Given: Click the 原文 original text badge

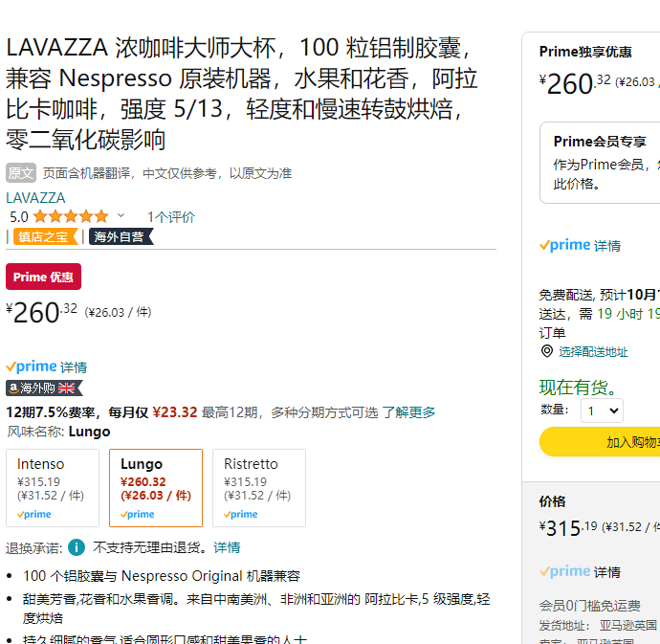Looking at the screenshot, I should tap(21, 173).
